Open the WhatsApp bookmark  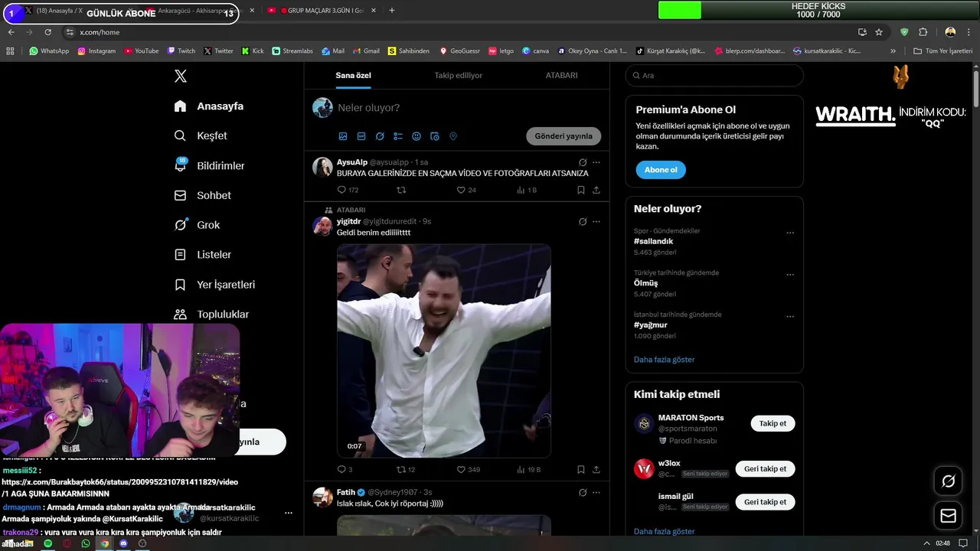(49, 51)
